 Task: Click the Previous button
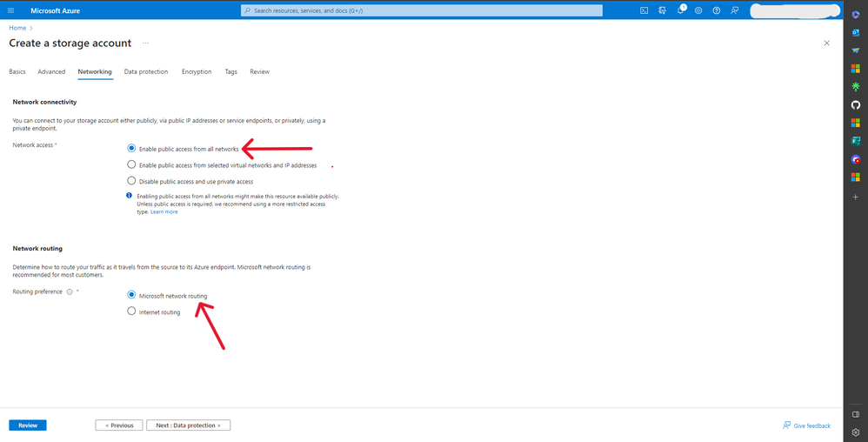pyautogui.click(x=119, y=425)
